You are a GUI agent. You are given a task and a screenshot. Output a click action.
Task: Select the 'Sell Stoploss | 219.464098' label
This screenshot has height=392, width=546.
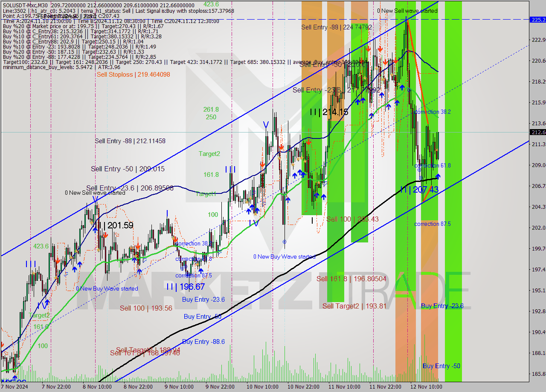[133, 75]
